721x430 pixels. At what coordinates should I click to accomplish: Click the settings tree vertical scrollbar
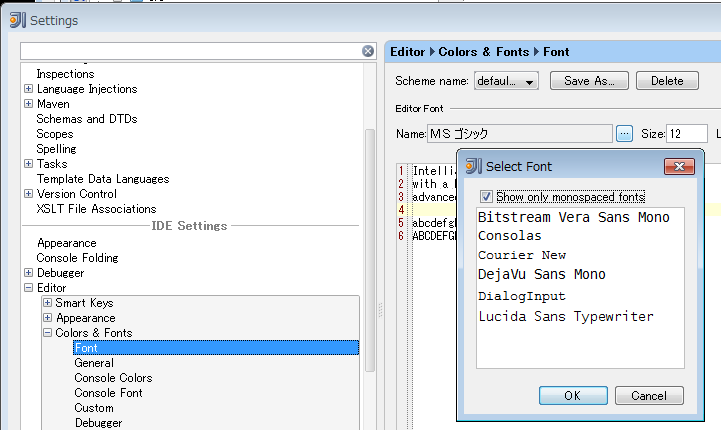370,250
